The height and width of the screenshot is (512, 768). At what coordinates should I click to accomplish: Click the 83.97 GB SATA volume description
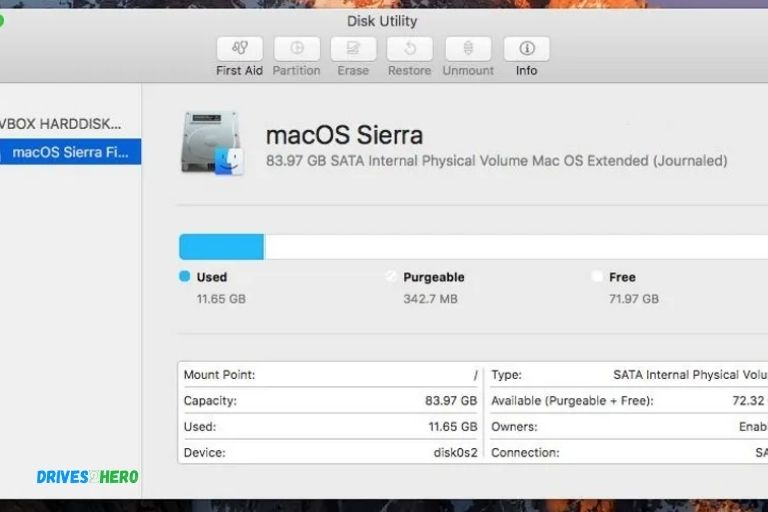click(497, 161)
